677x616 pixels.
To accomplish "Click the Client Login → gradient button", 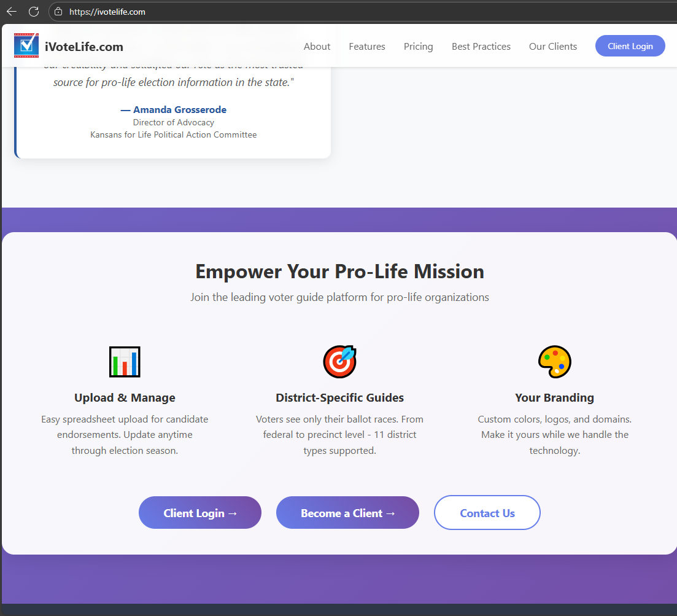I will [200, 513].
